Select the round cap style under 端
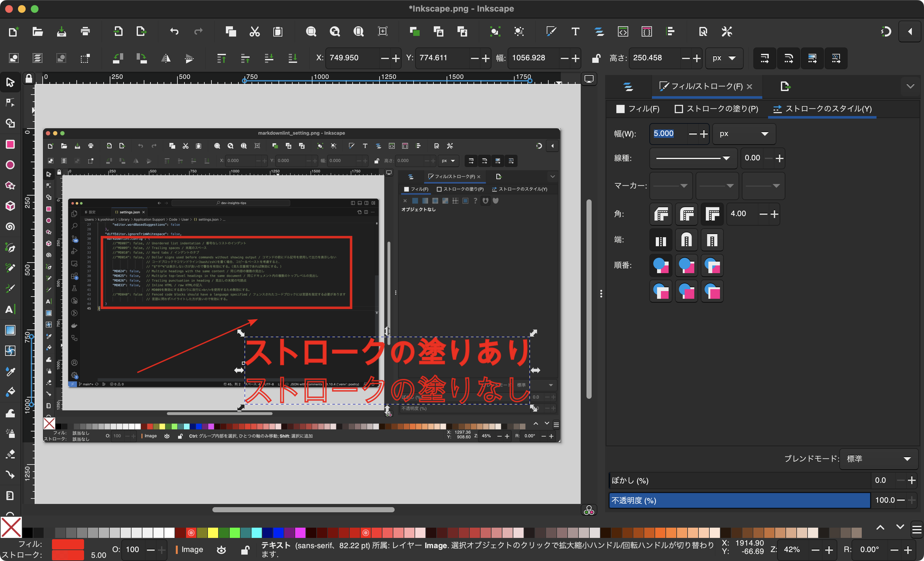This screenshot has width=924, height=561. [686, 240]
